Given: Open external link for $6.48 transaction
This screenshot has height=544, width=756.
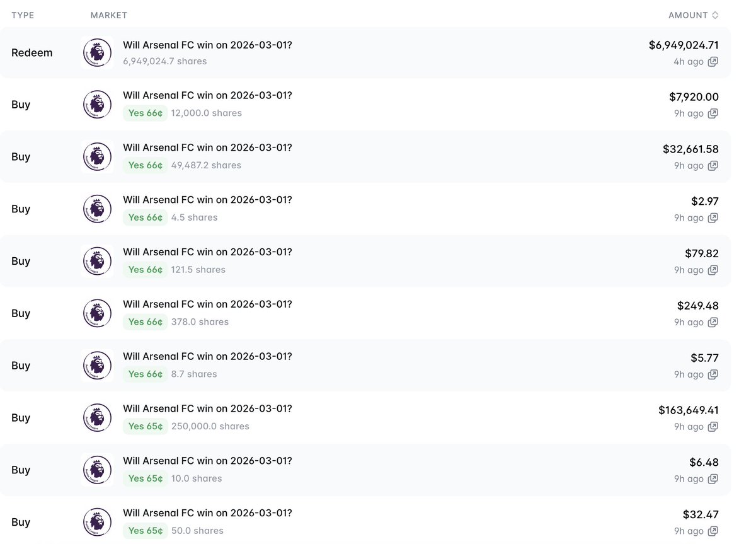Looking at the screenshot, I should pos(713,479).
